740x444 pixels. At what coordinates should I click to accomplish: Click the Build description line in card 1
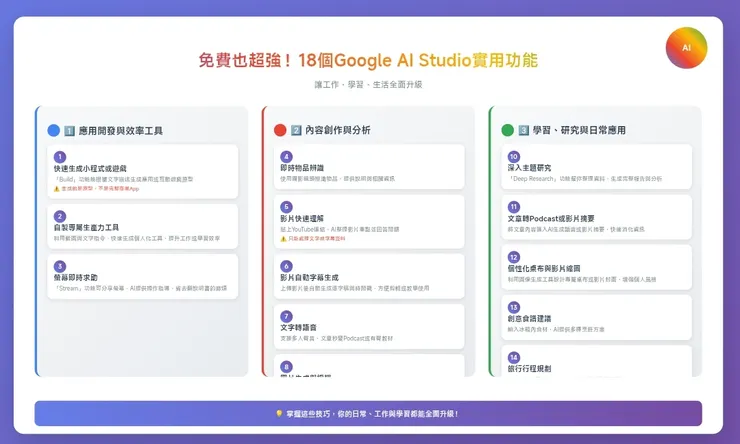tap(124, 179)
